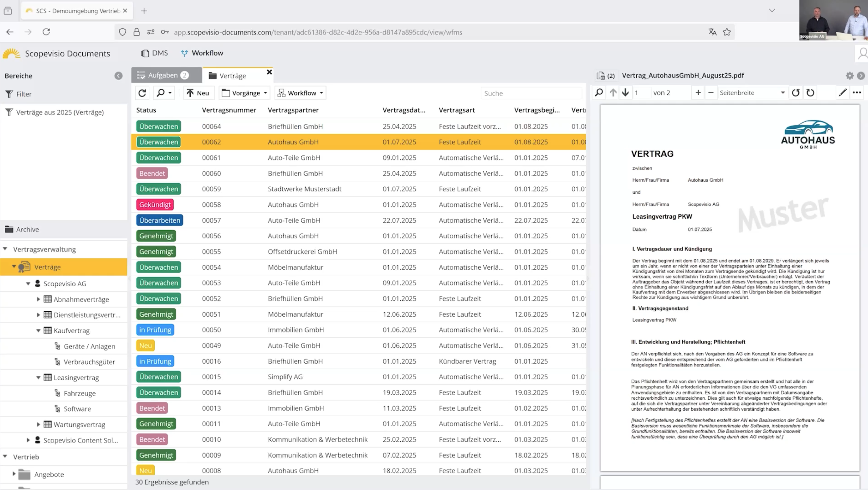Open attached documents (2) icon
The width and height of the screenshot is (868, 490).
tap(605, 76)
